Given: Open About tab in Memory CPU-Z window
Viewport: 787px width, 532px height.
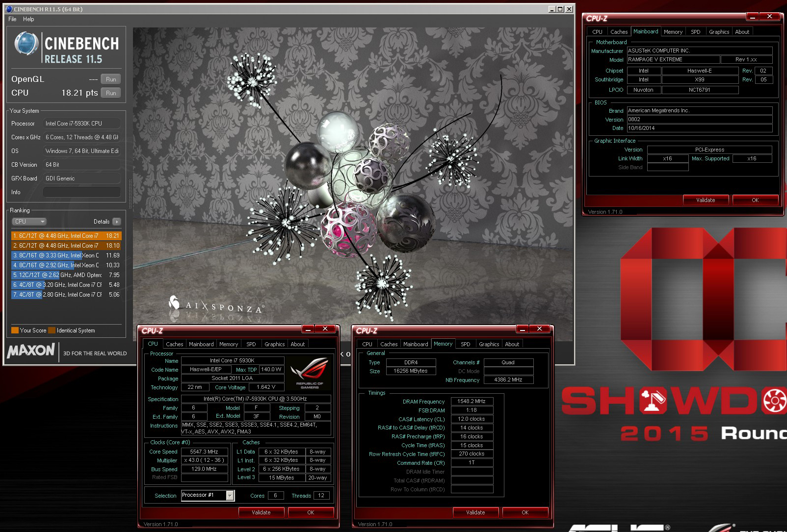Looking at the screenshot, I should (x=512, y=344).
